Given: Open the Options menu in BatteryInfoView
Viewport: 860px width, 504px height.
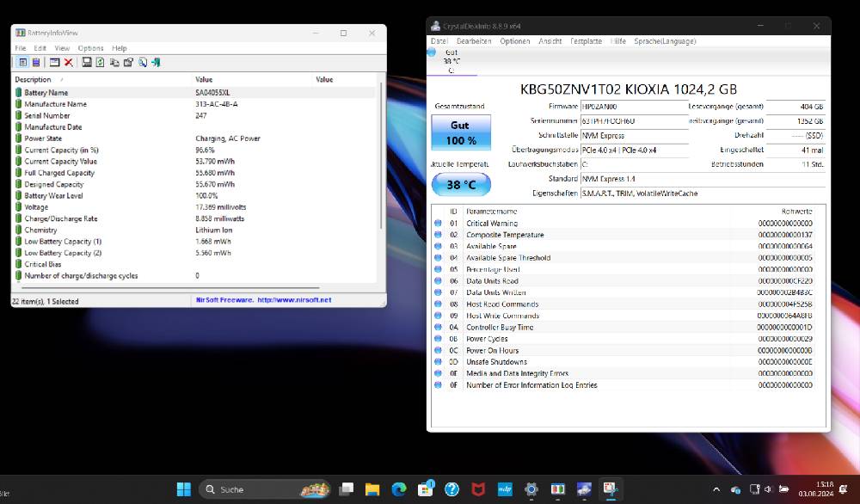Looking at the screenshot, I should 90,48.
